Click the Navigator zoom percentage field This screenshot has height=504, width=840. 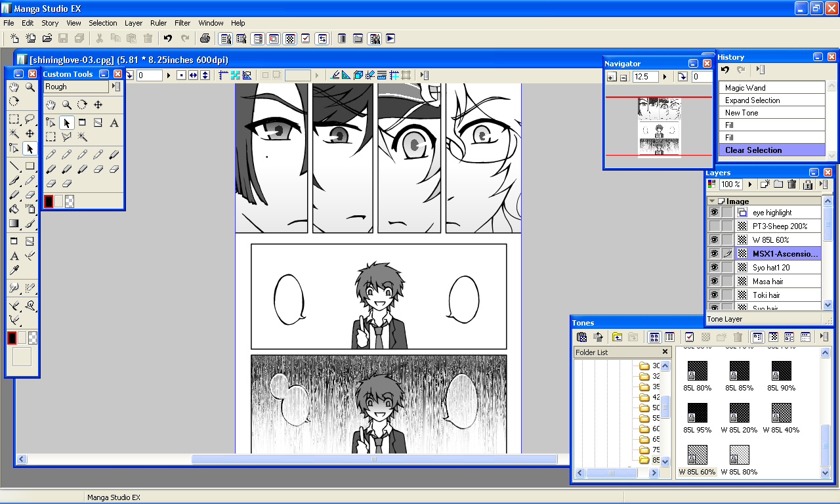[645, 77]
